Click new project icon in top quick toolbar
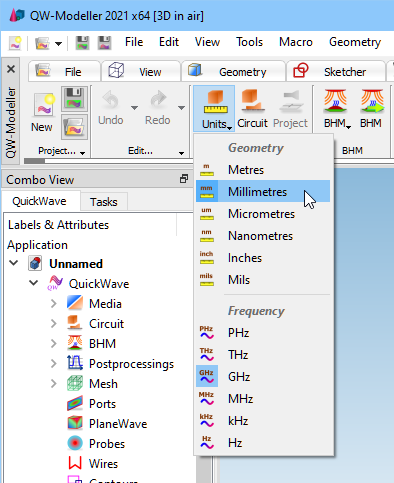The height and width of the screenshot is (483, 394). pos(15,43)
